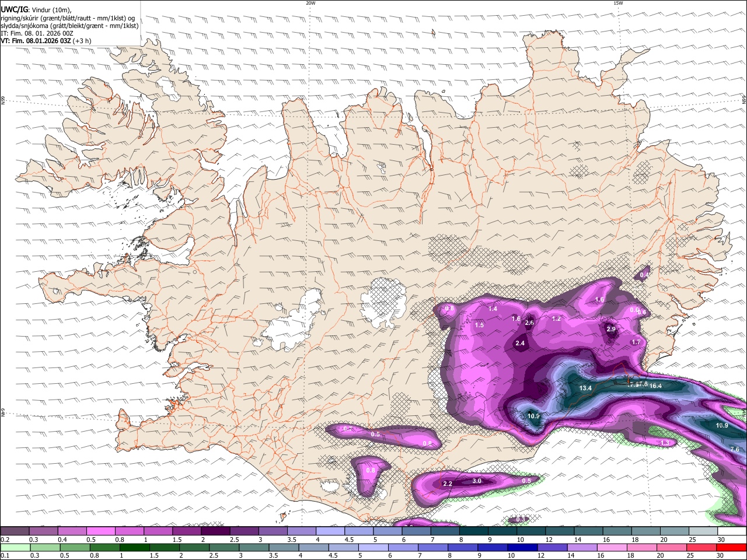The image size is (747, 560).
Task: Select the 1.7 snowfall value label
Action: click(637, 342)
